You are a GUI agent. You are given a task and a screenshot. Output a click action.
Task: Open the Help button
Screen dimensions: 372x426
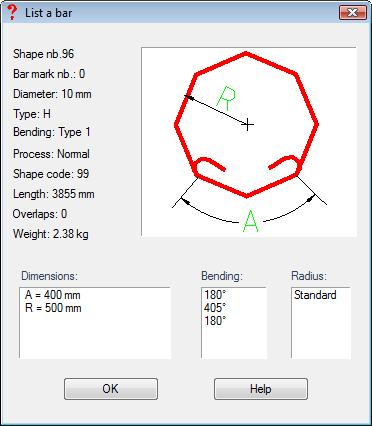click(261, 389)
